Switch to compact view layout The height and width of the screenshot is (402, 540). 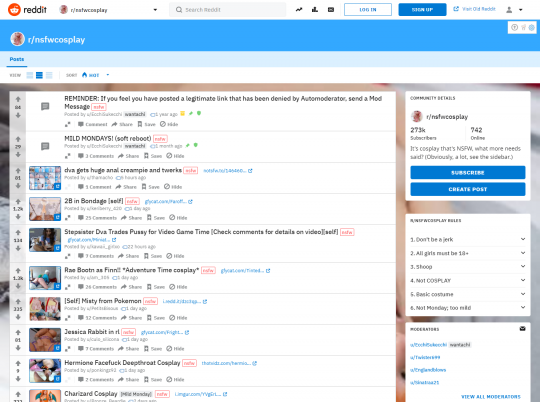[x=49, y=75]
